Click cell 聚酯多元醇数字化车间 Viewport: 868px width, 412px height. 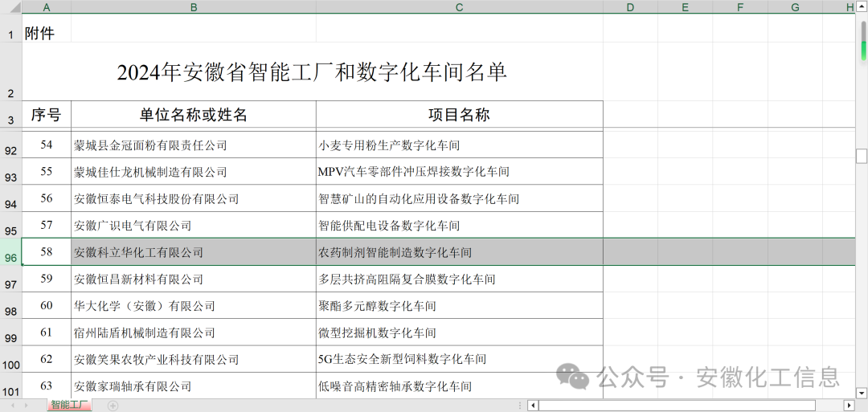coord(460,305)
